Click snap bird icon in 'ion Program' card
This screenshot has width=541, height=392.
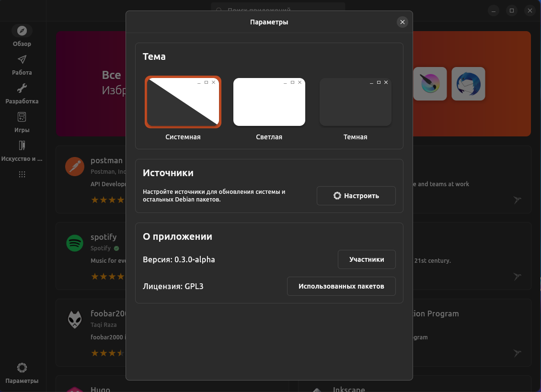[x=517, y=353]
